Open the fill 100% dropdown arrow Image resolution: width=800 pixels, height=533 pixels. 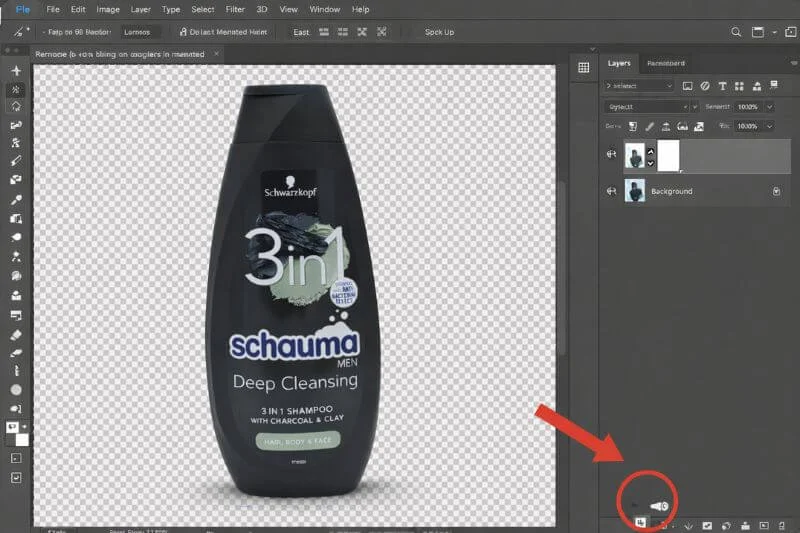769,126
